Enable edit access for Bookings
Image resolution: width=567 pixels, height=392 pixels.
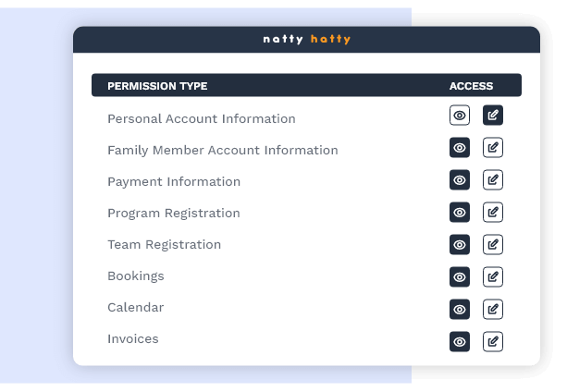click(493, 276)
